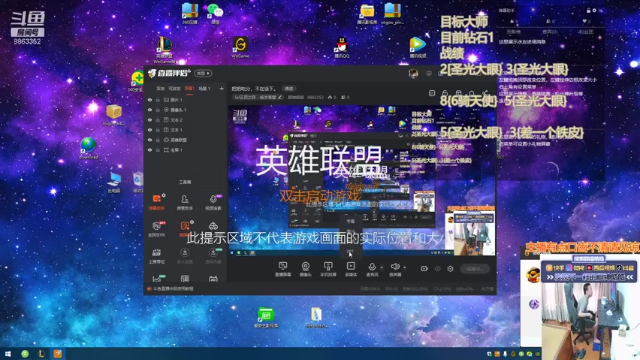The height and width of the screenshot is (360, 640).
Task: Lock the 图片 1 source
Action: pos(158,100)
